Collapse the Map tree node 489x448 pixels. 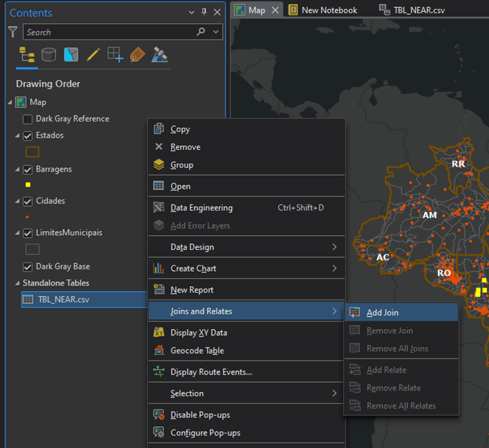tap(10, 102)
